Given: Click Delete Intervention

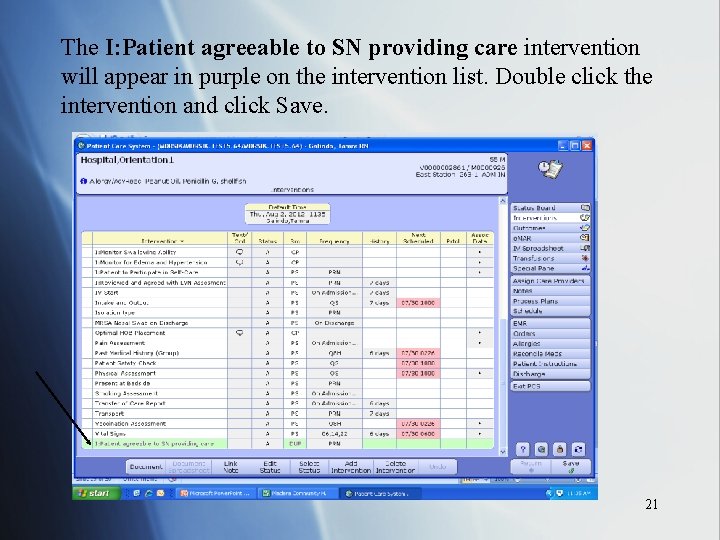Looking at the screenshot, I should 395,467.
